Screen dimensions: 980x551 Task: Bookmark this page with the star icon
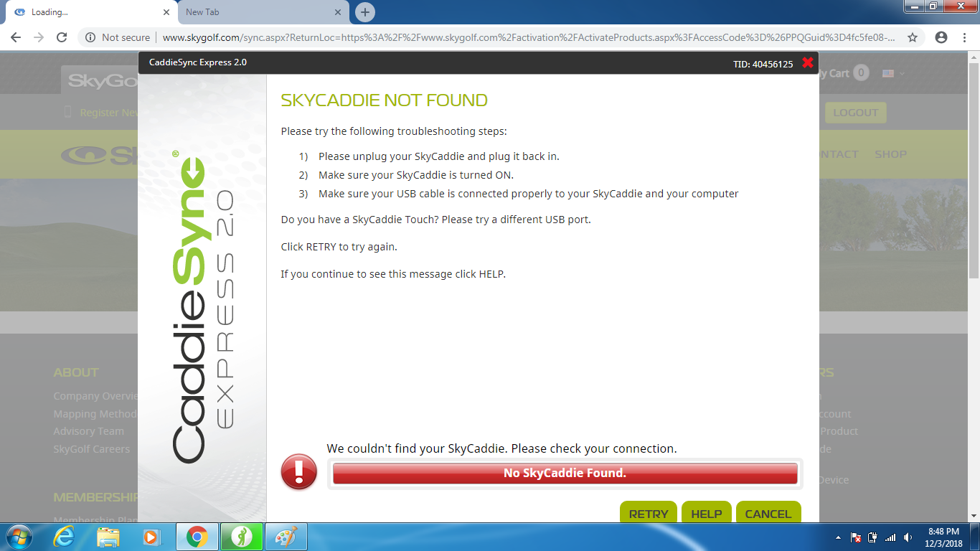pyautogui.click(x=913, y=37)
